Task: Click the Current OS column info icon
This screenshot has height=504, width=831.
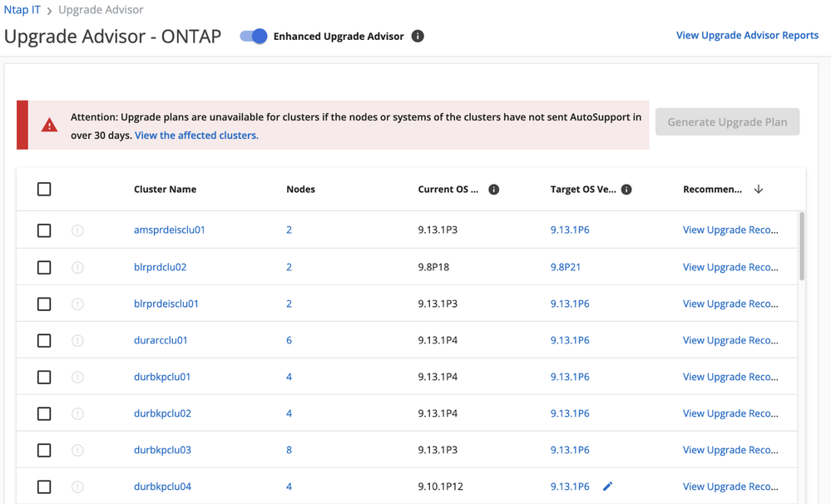Action: click(x=493, y=190)
